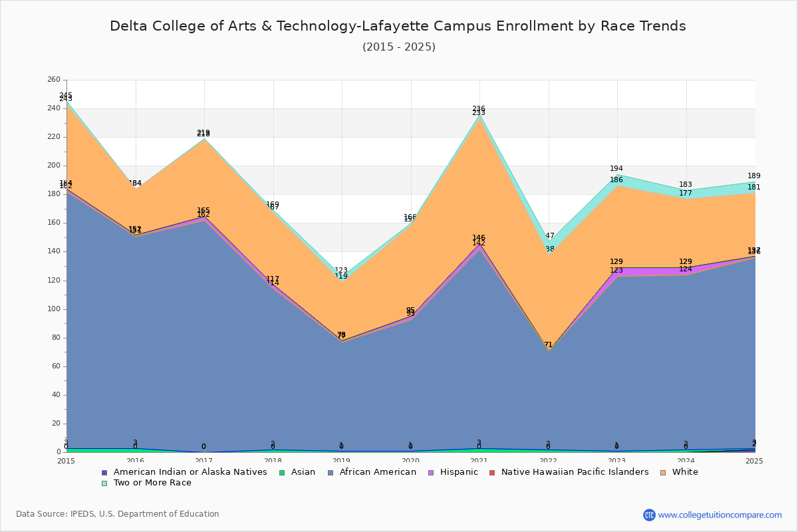Click the 186 data label for 2023
Viewport: 798px width, 532px height.
tap(616, 180)
